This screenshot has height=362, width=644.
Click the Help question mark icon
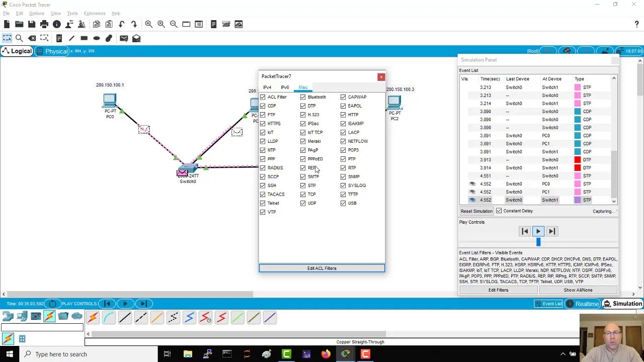click(636, 24)
